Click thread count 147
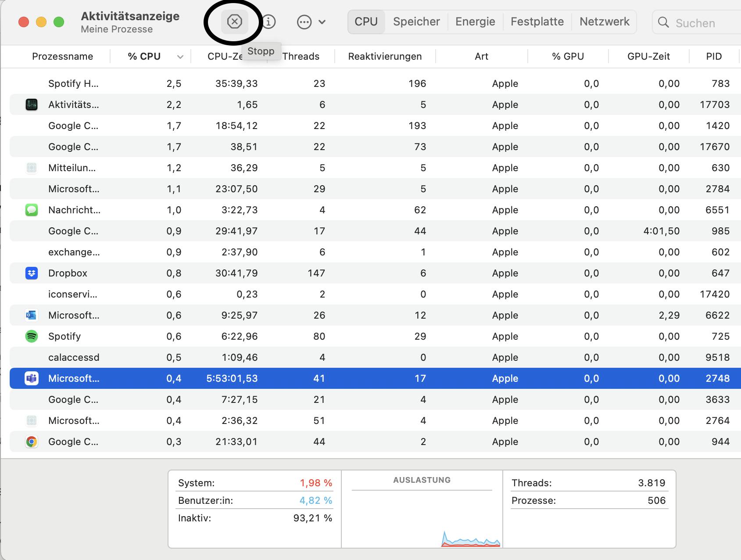 click(x=316, y=273)
